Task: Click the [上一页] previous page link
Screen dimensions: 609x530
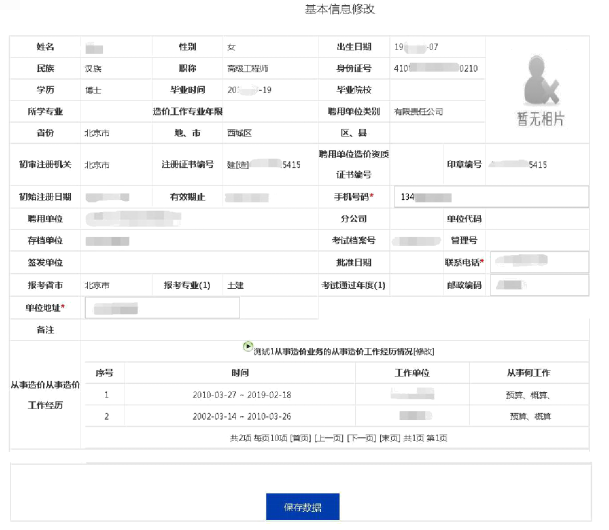Action: (329, 438)
